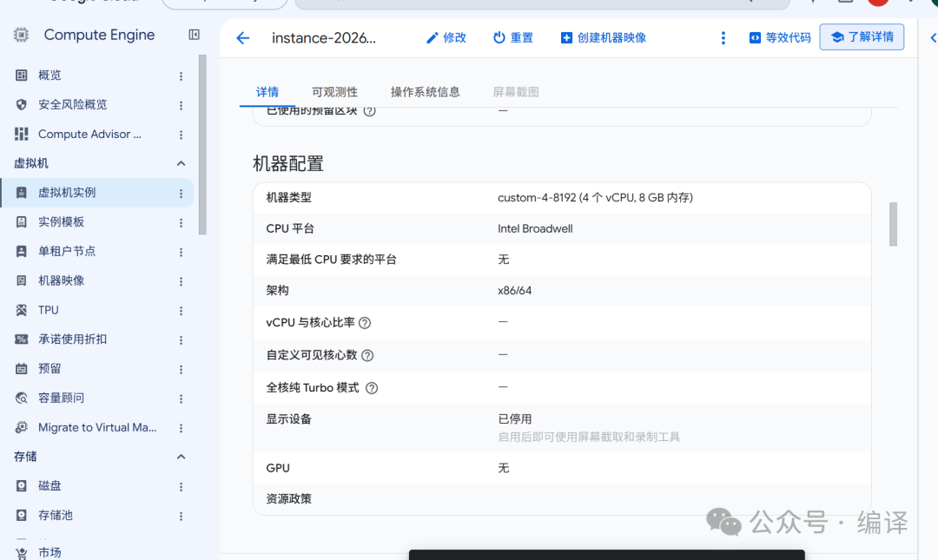Open 实例模板 in the sidebar

coord(61,222)
